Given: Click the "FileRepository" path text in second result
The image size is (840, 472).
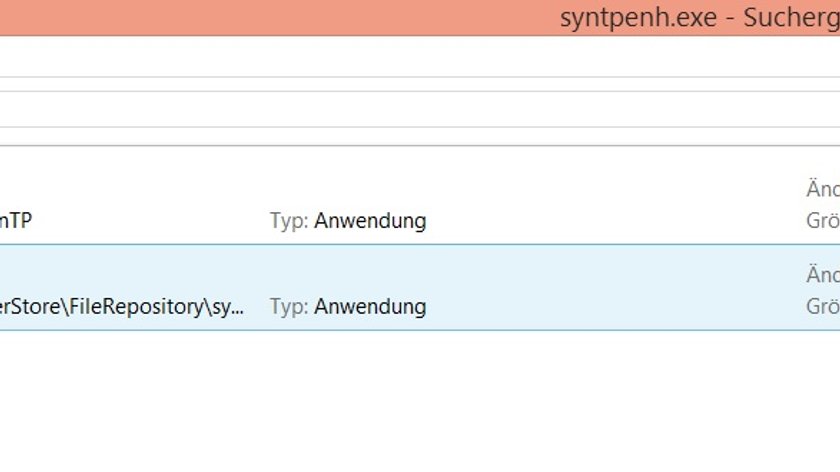Looking at the screenshot, I should [x=136, y=307].
